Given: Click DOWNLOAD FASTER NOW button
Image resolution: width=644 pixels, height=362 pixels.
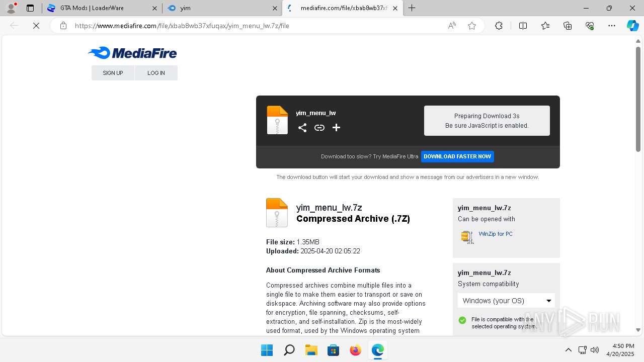Looking at the screenshot, I should coord(457,156).
